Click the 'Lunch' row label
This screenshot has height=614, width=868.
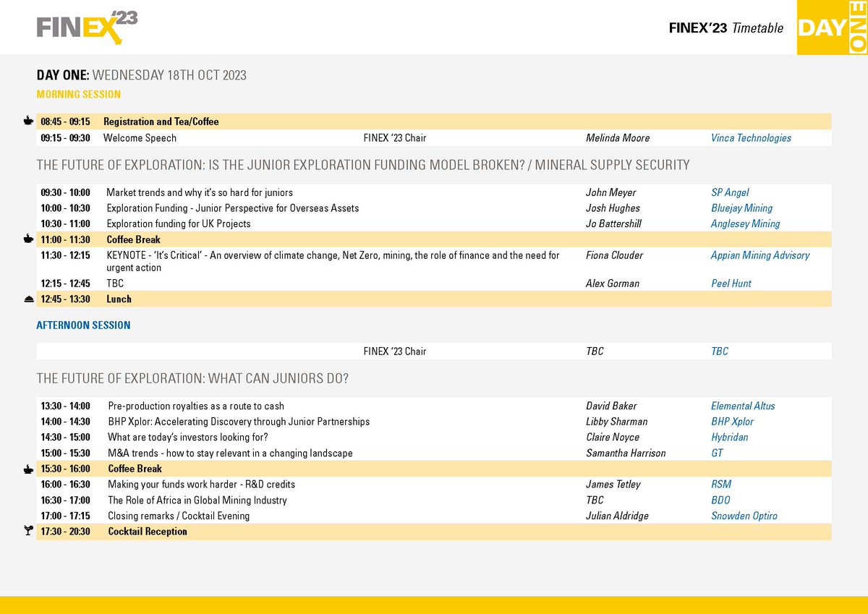click(x=119, y=299)
